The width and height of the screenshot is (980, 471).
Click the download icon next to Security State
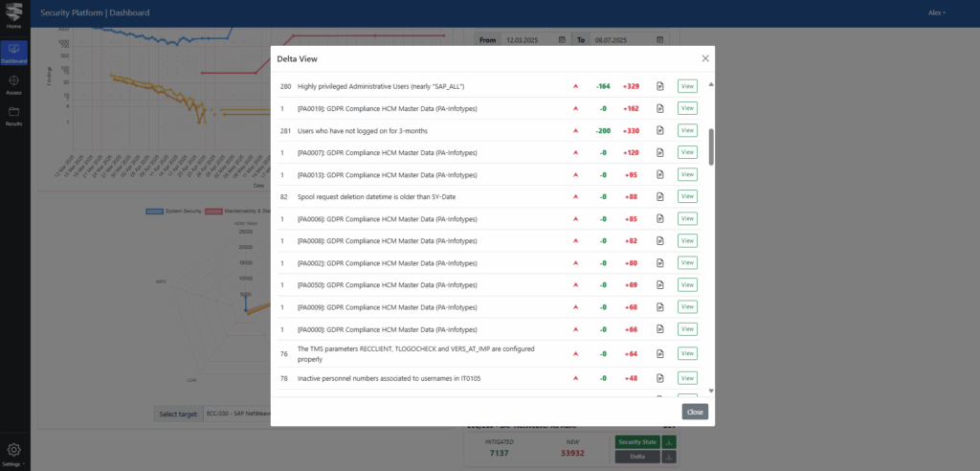[668, 441]
